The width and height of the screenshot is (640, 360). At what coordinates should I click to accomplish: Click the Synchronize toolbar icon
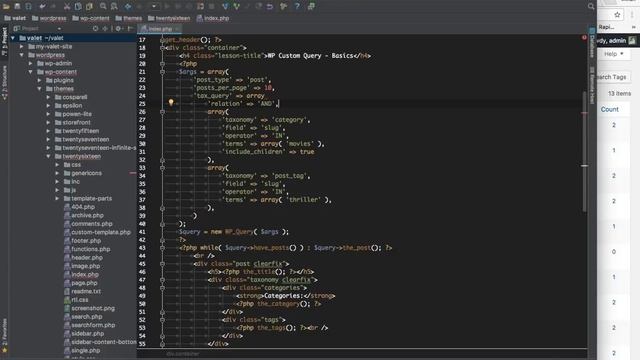point(29,7)
